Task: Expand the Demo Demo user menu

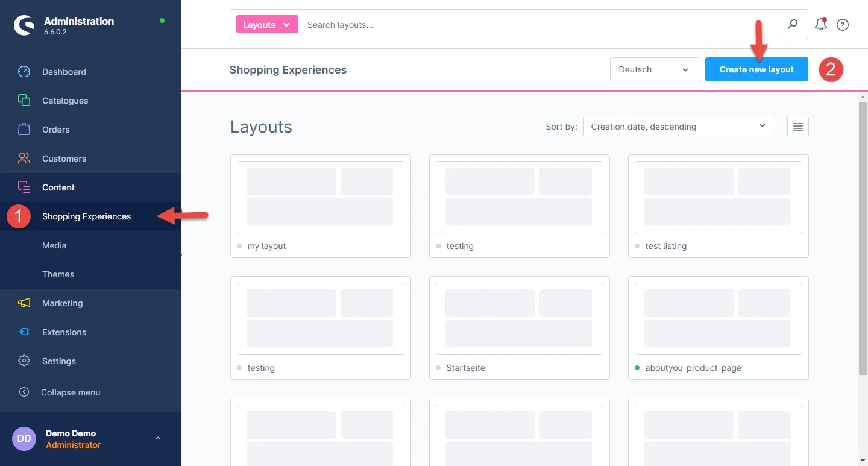Action: [x=158, y=439]
